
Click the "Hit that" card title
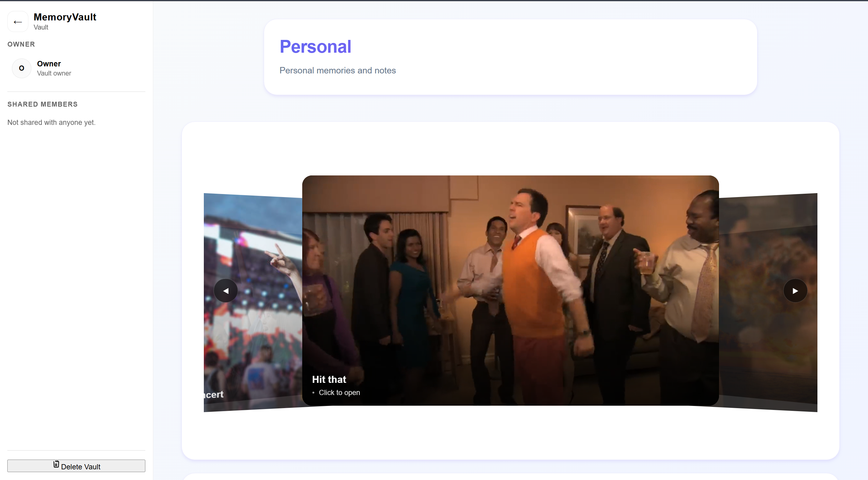coord(329,379)
